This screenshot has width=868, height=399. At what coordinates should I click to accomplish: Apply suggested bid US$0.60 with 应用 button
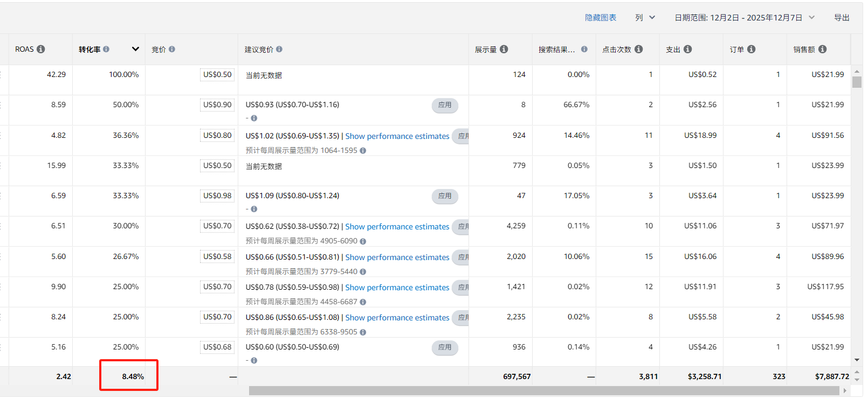[x=445, y=347]
